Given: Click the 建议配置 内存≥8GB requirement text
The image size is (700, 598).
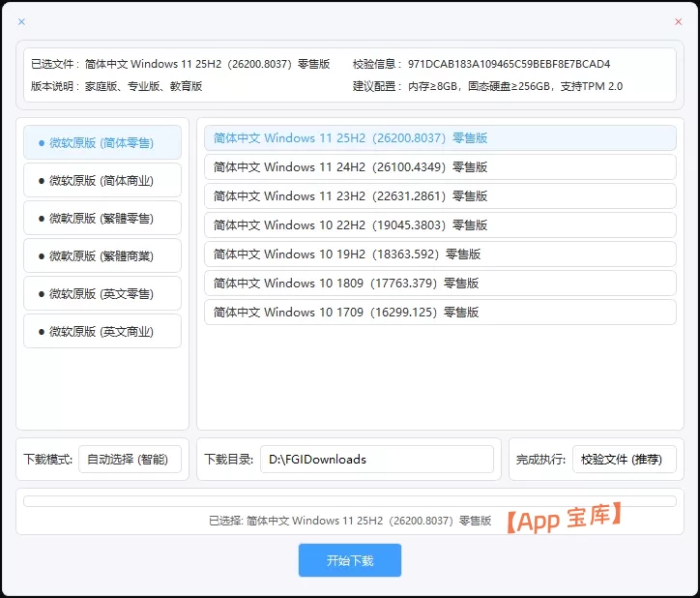Looking at the screenshot, I should [x=515, y=86].
